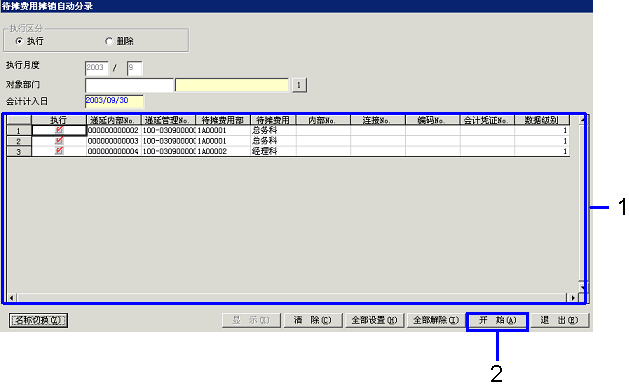Click the 全部设置 button

(x=374, y=320)
